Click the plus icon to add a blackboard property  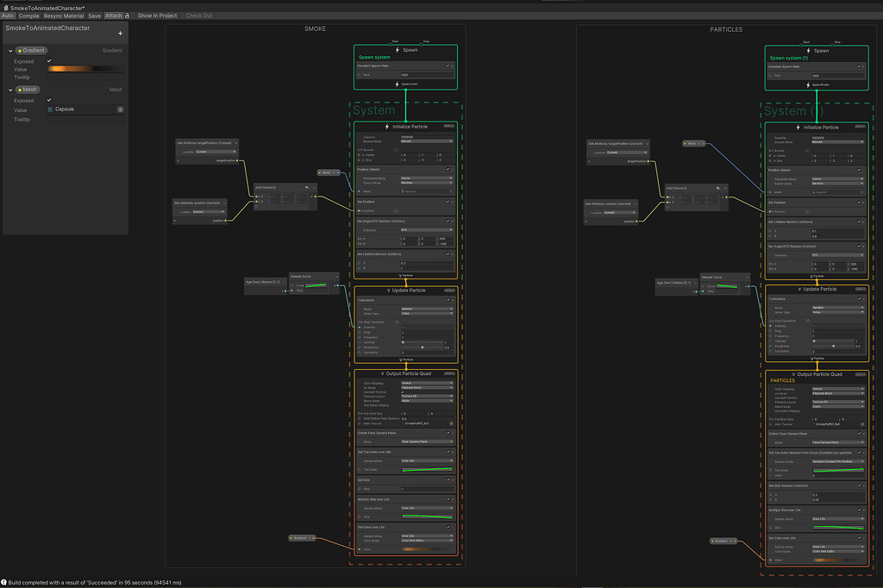120,33
